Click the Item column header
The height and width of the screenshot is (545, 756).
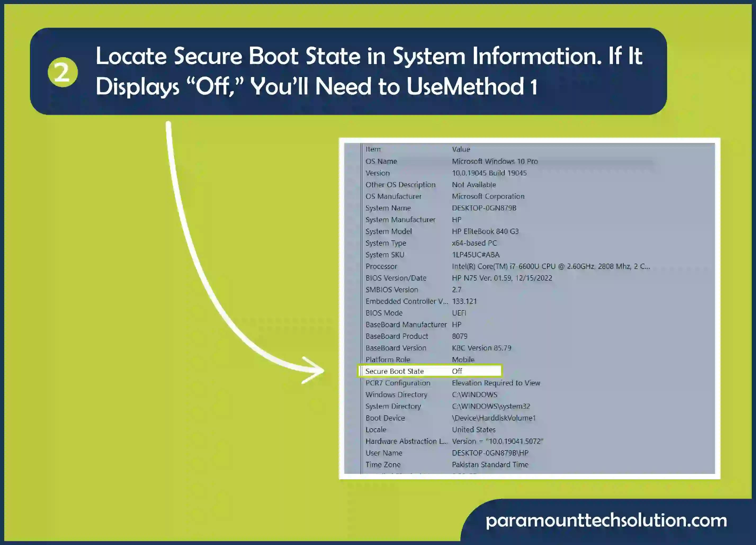click(373, 149)
